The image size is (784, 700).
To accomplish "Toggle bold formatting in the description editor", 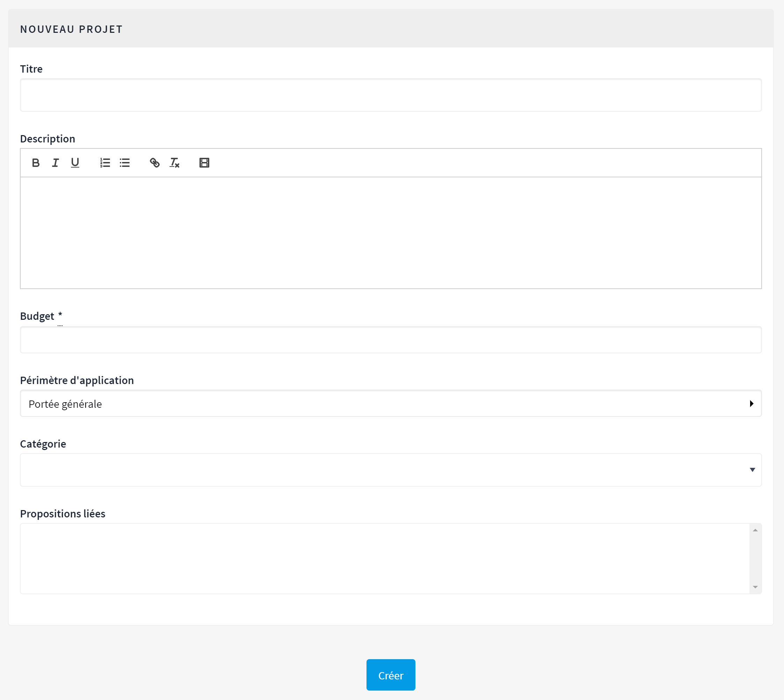I will [x=36, y=163].
